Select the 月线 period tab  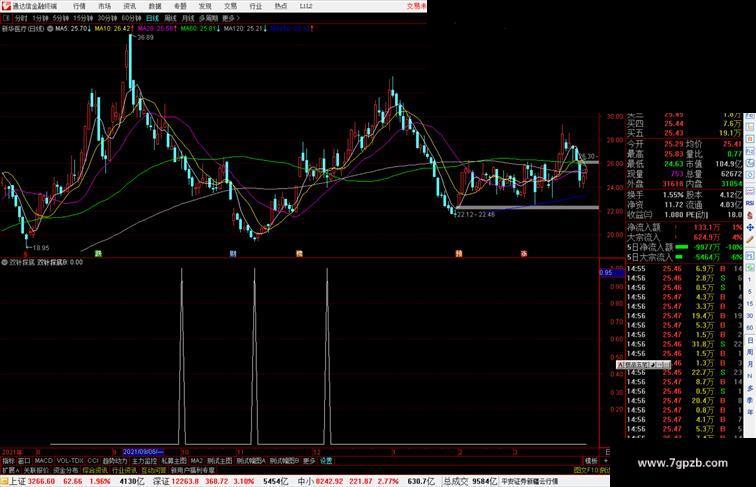pos(188,18)
